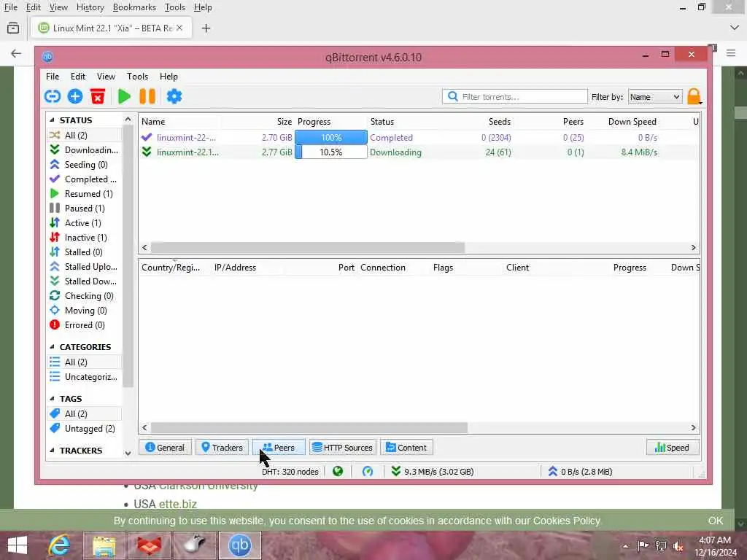This screenshot has height=560, width=747.
Task: Open File Explorer from the taskbar
Action: click(104, 545)
